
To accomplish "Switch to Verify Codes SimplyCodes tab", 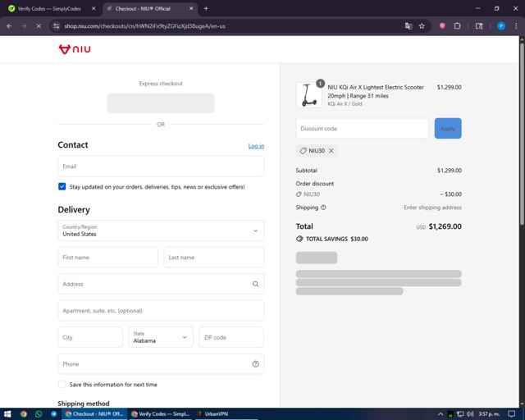I will tap(49, 9).
